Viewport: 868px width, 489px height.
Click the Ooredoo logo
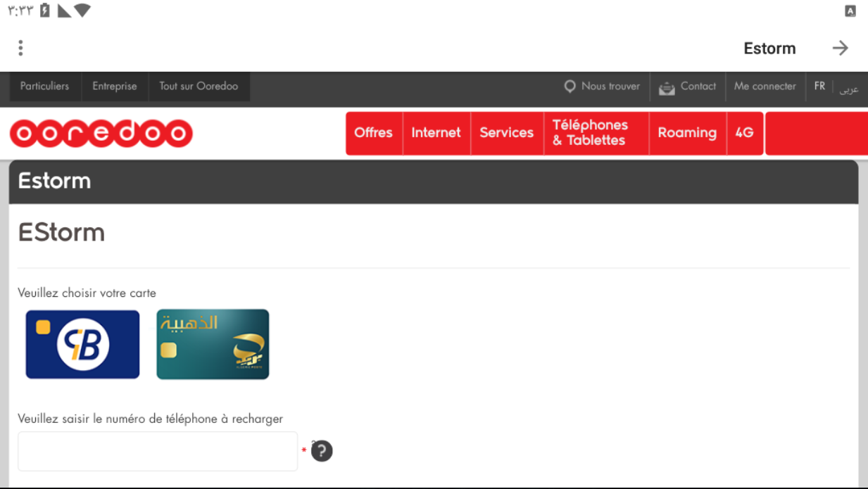click(x=101, y=134)
